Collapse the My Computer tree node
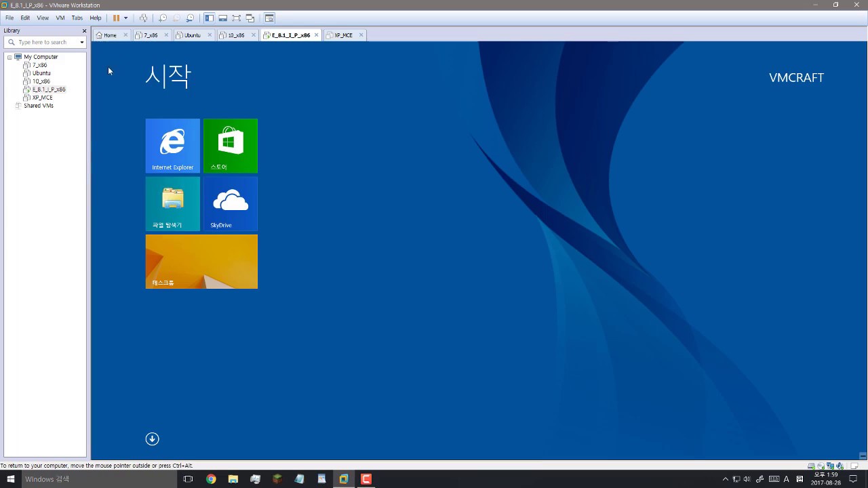This screenshot has height=488, width=868. (9, 57)
